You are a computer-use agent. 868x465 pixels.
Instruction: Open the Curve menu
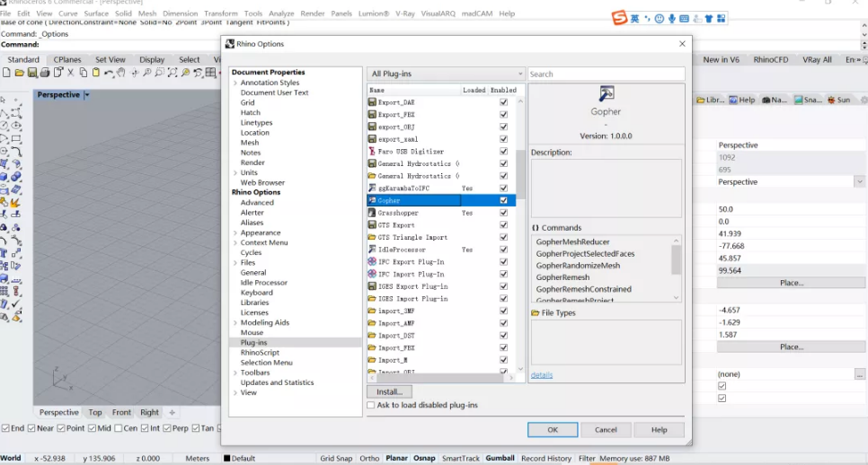68,13
